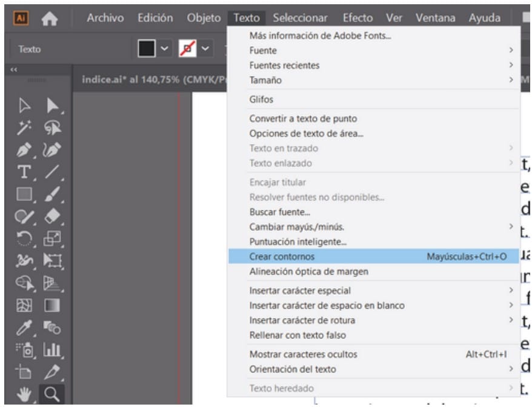Select the Type (T) tool
Screen dimensions: 532x407
pyautogui.click(x=24, y=172)
